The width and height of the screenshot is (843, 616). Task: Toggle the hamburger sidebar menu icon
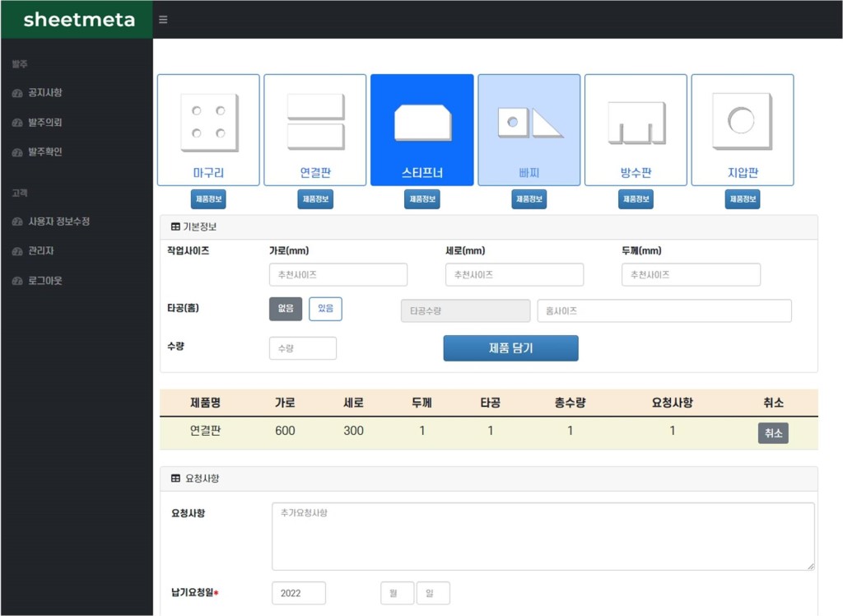pos(163,20)
